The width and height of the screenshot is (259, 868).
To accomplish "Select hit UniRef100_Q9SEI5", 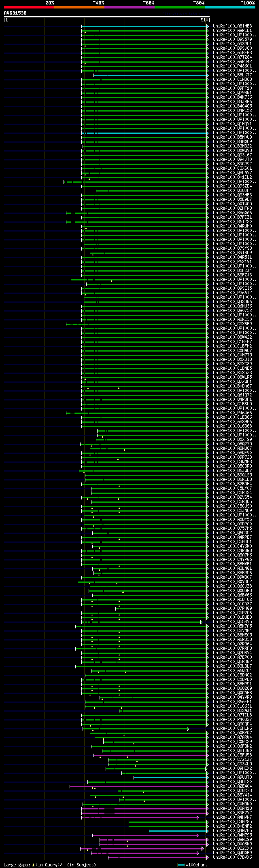I will click(x=232, y=289).
